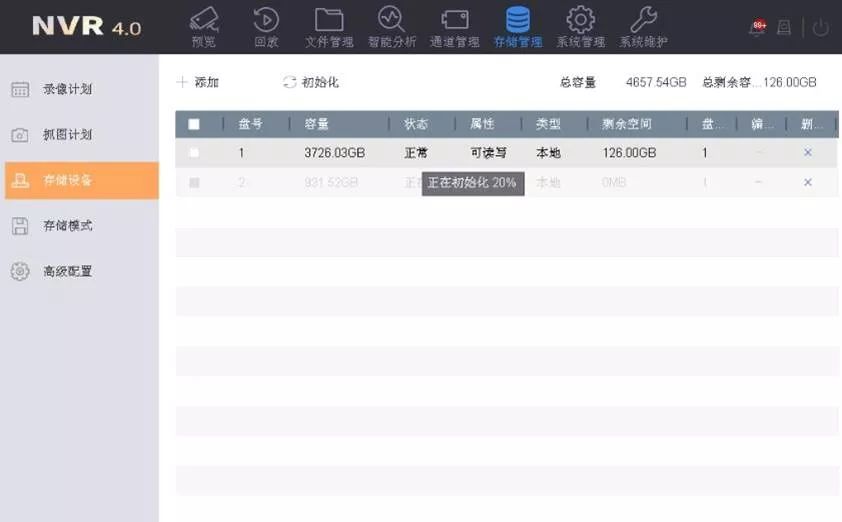Check the checkbox for disk 1

(194, 153)
